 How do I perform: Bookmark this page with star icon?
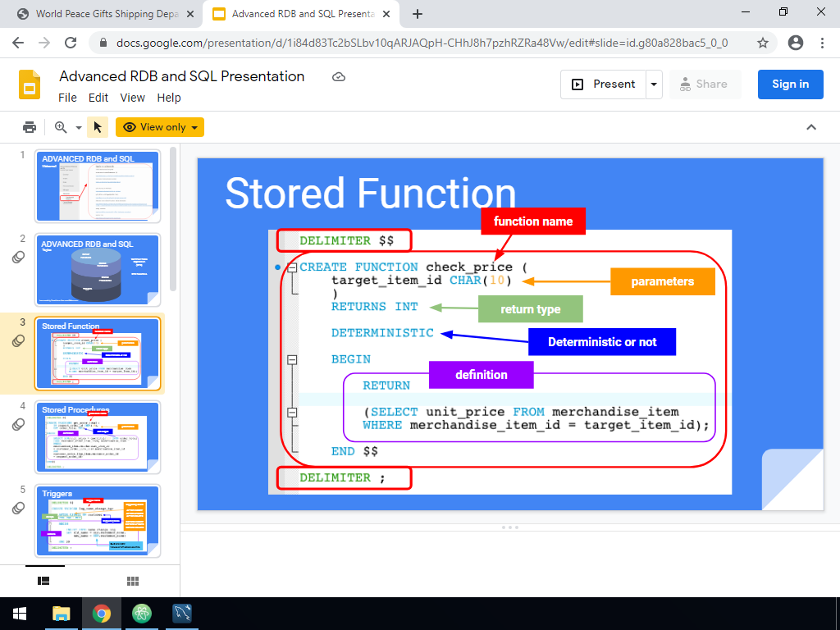click(763, 43)
